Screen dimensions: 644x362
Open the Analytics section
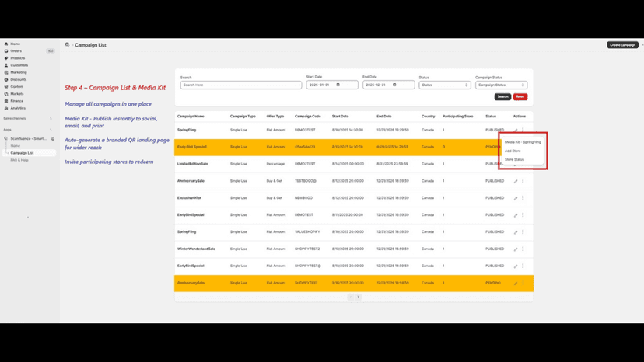(18, 108)
